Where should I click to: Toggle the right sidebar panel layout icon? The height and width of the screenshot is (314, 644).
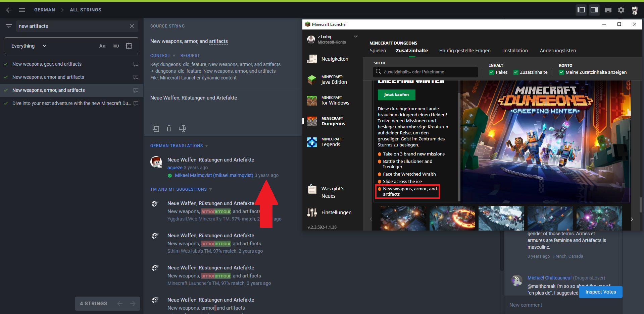coord(594,10)
